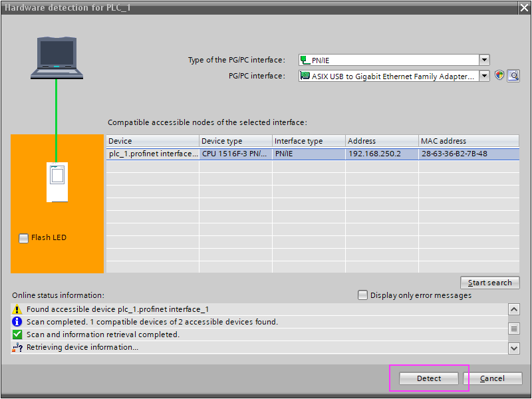Sort by the Device column header

(153, 141)
